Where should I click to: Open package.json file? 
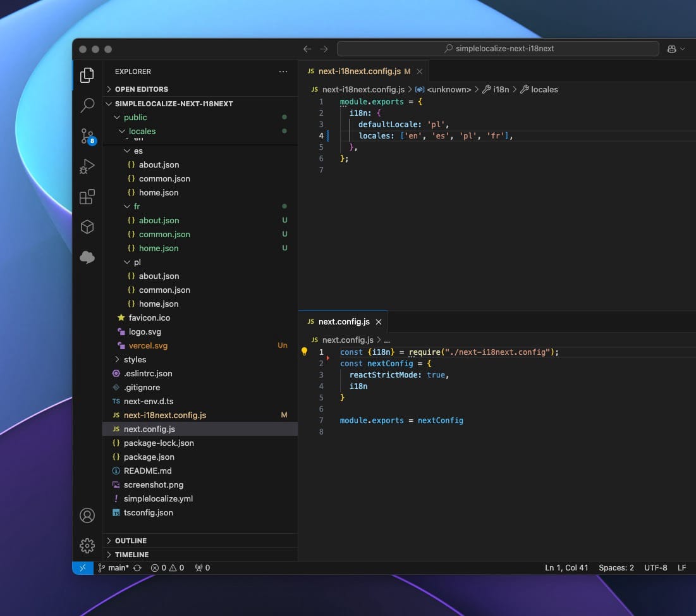point(149,457)
